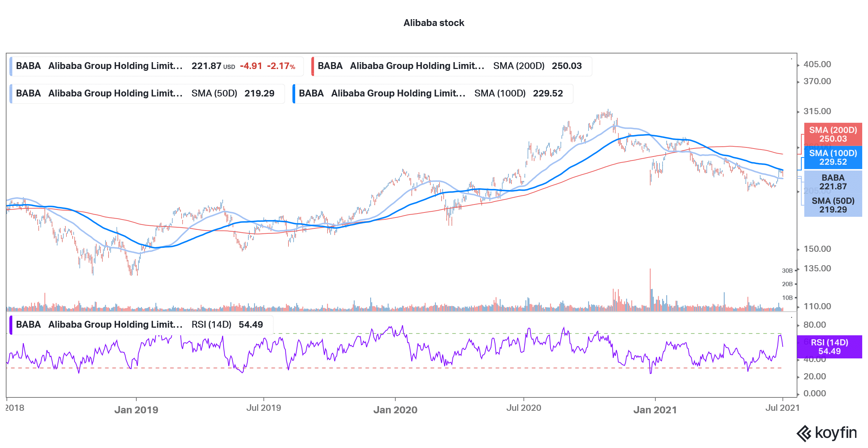Image resolution: width=868 pixels, height=448 pixels.
Task: Select the SMA (200D) legend box
Action: click(451, 66)
